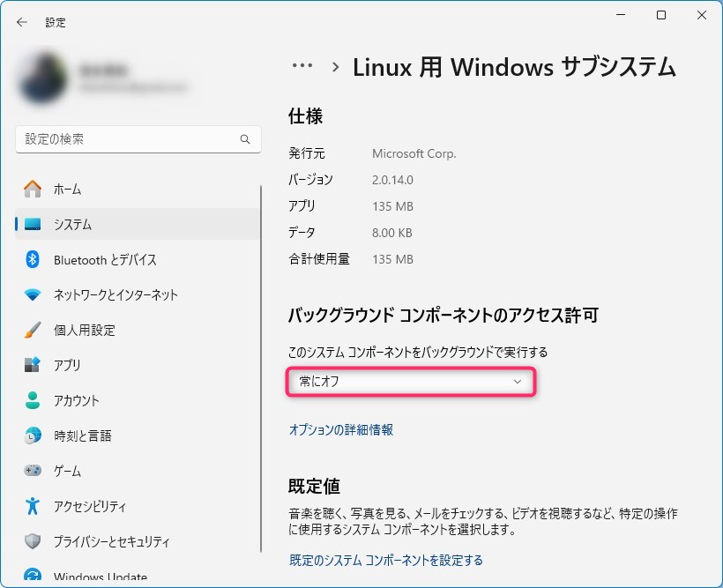Click the Gaming controller icon
Viewport: 723px width, 588px height.
[33, 471]
